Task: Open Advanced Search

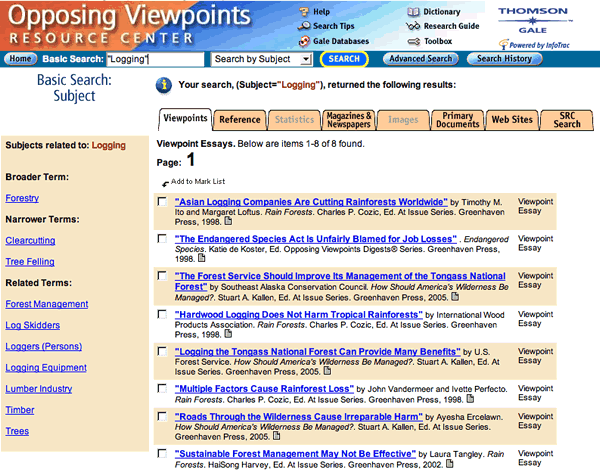Action: (x=421, y=59)
